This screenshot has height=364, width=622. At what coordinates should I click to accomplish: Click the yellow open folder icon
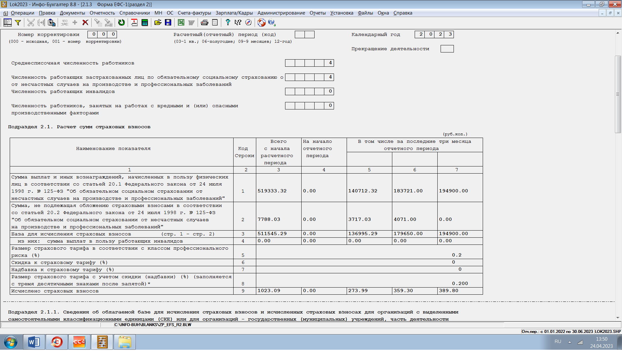pos(158,22)
